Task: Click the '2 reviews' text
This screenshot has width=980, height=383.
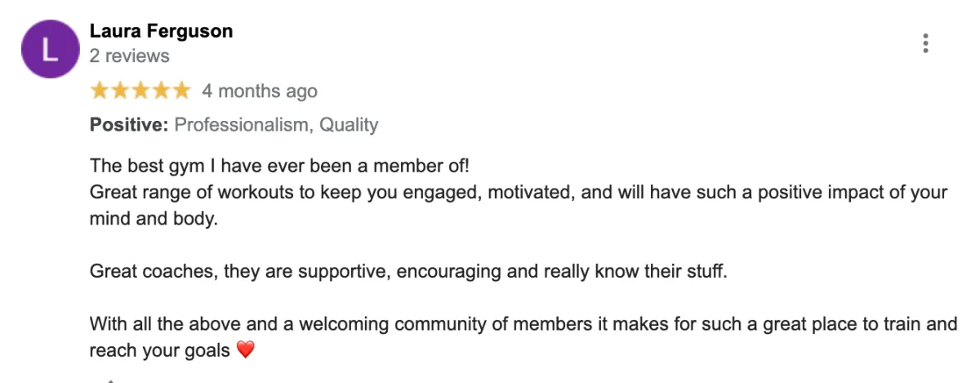Action: coord(129,56)
